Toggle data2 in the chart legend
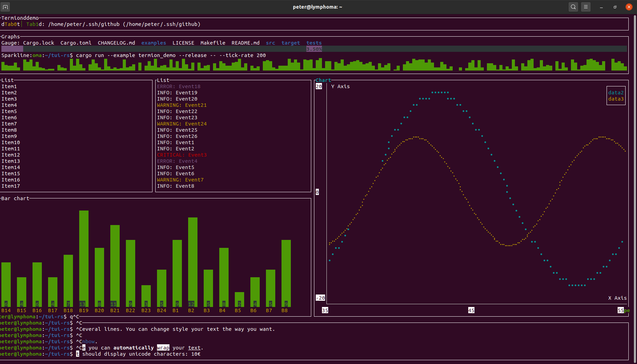The height and width of the screenshot is (364, 637). pyautogui.click(x=616, y=93)
